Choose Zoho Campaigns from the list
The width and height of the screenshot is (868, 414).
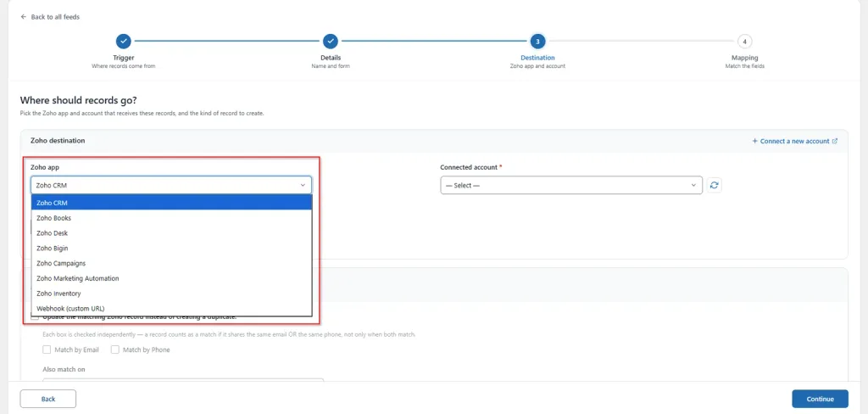[x=171, y=263]
